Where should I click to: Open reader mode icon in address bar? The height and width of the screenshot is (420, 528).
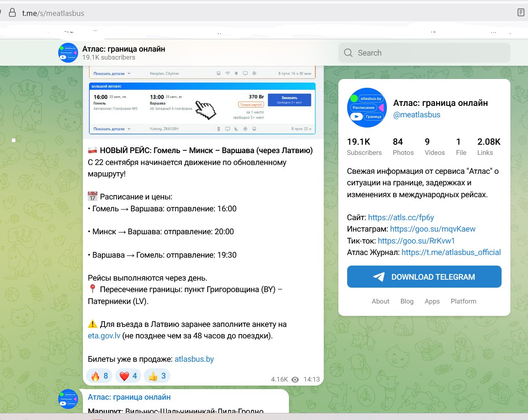coord(521,12)
